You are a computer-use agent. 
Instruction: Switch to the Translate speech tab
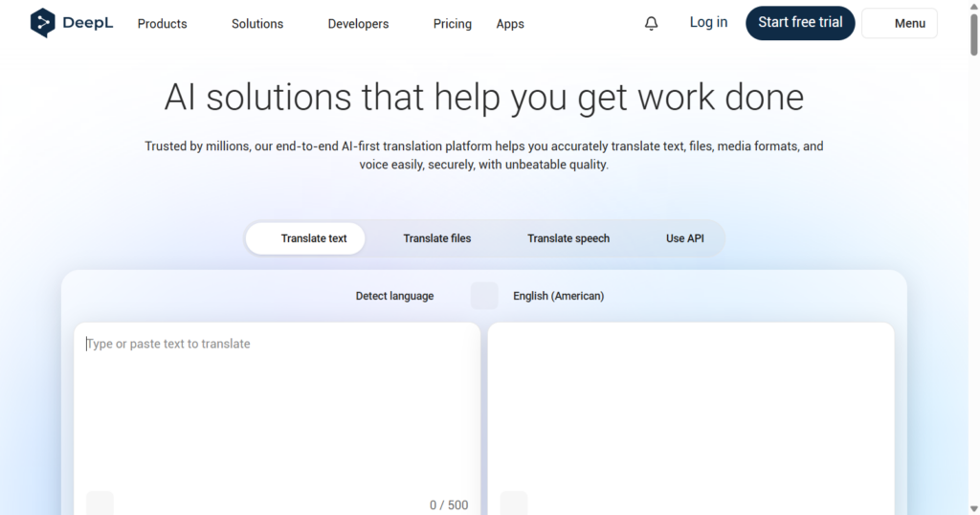pos(568,238)
